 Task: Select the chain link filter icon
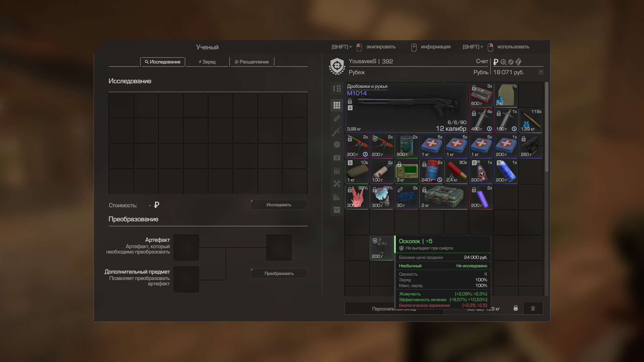tap(337, 118)
